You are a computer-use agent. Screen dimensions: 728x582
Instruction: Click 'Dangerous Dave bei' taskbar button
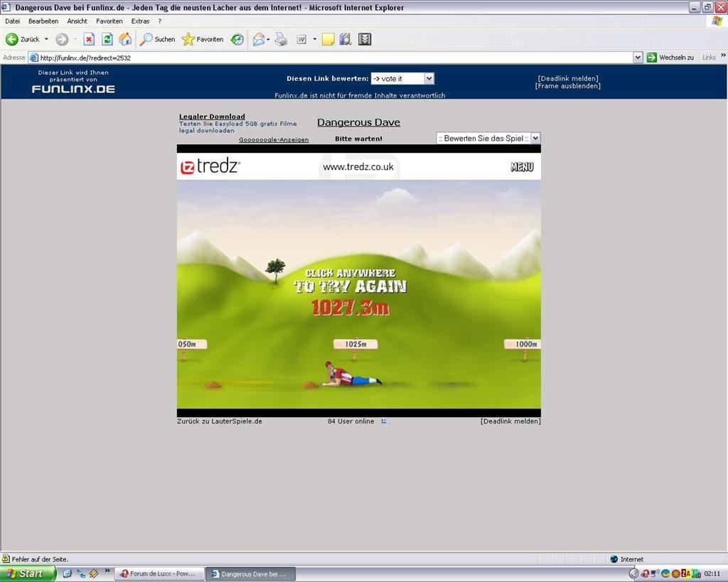click(x=250, y=574)
